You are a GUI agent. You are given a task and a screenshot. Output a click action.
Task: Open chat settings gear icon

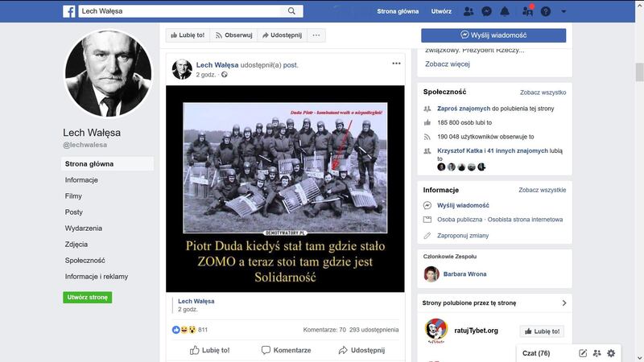pos(611,353)
